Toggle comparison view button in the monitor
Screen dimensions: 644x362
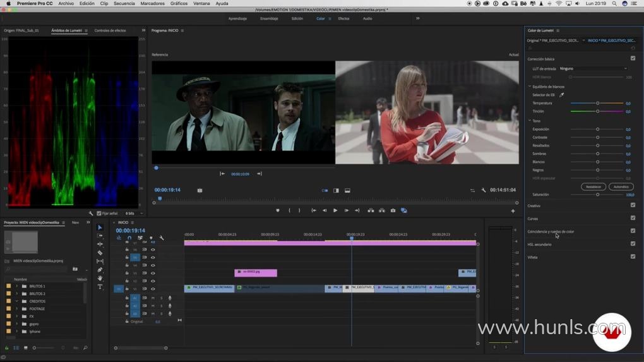click(x=404, y=210)
